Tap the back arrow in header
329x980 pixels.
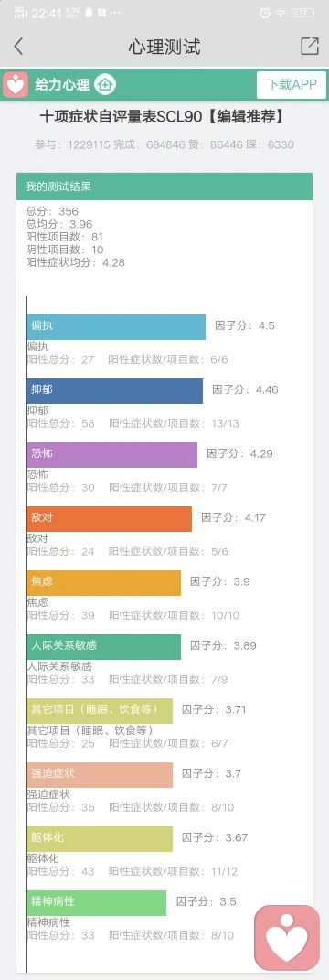(x=18, y=46)
